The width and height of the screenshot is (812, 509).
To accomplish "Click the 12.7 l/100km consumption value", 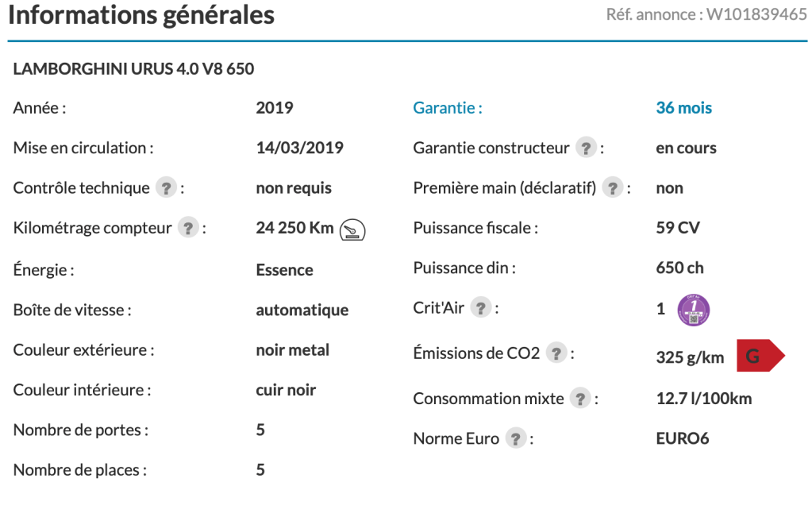I will tap(703, 399).
